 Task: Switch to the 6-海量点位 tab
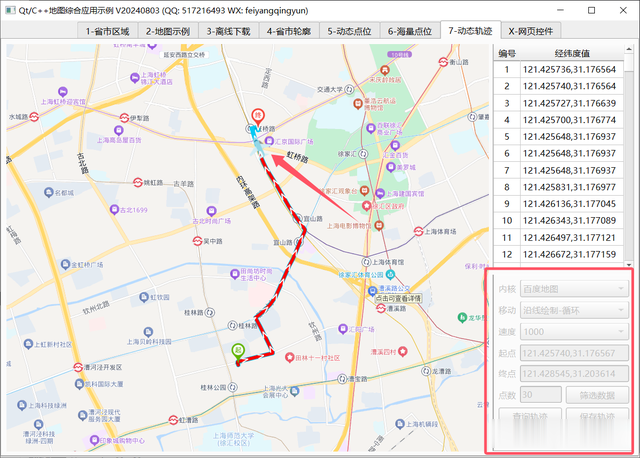point(409,31)
